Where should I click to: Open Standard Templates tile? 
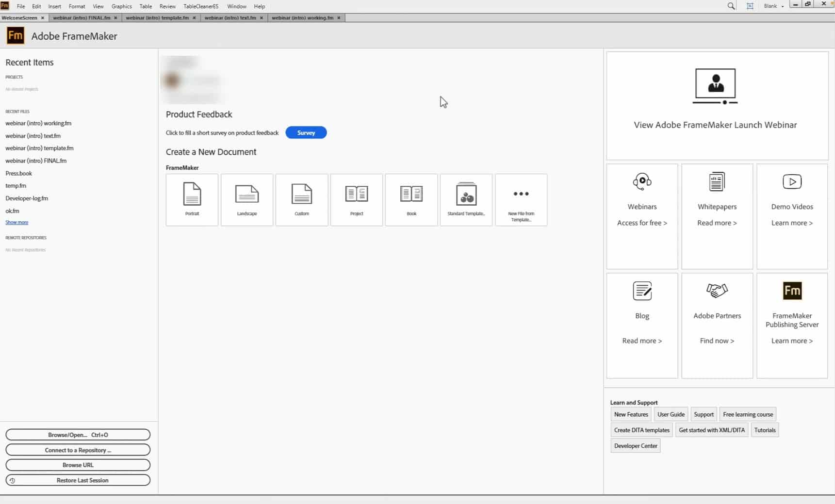click(x=466, y=199)
